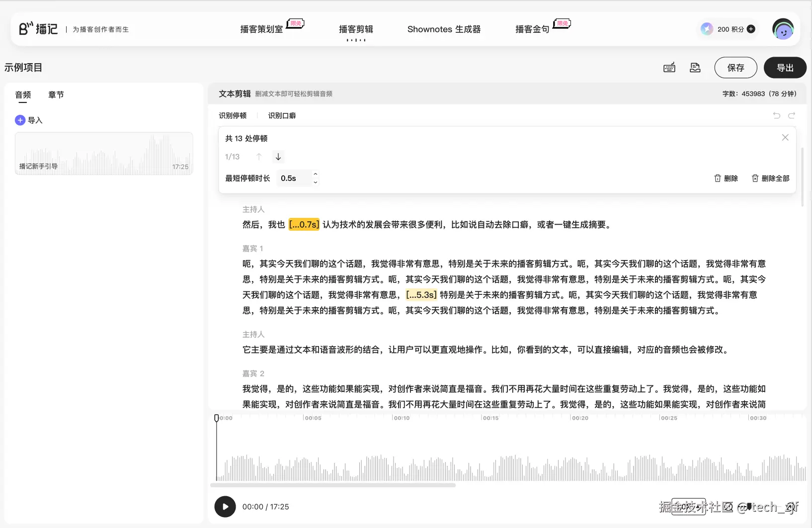Select the 音频 tab in left panel
This screenshot has width=812, height=528.
pos(23,94)
